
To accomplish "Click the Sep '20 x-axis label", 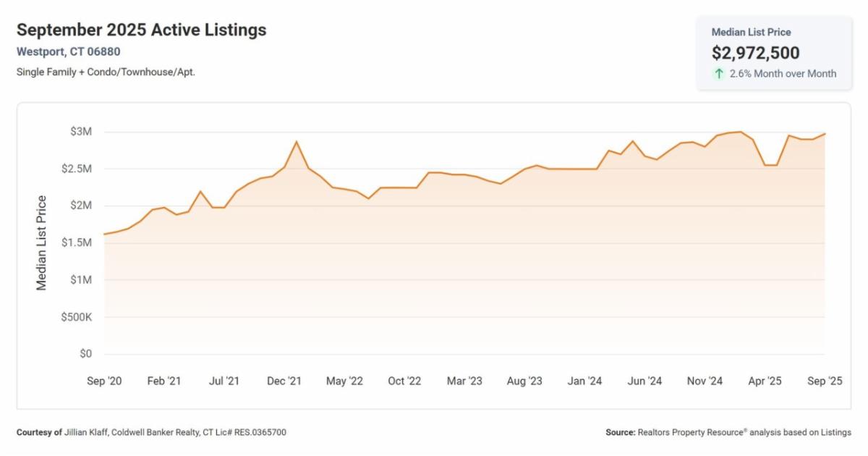I will [x=105, y=381].
